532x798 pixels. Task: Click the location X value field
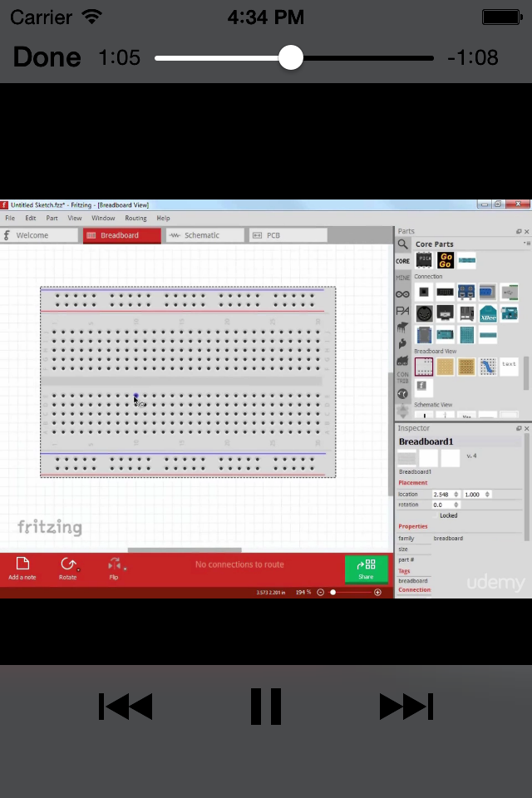(x=442, y=494)
